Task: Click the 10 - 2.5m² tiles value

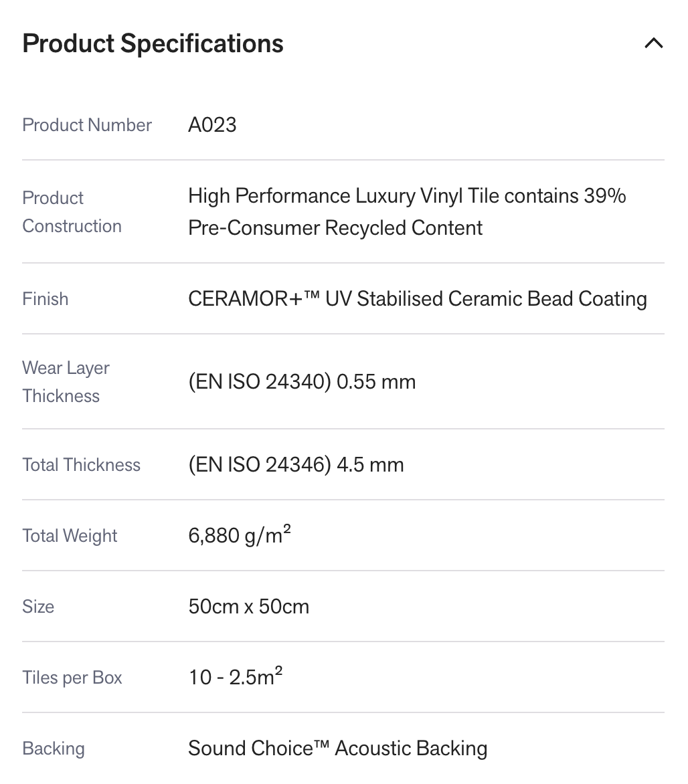Action: coord(235,678)
